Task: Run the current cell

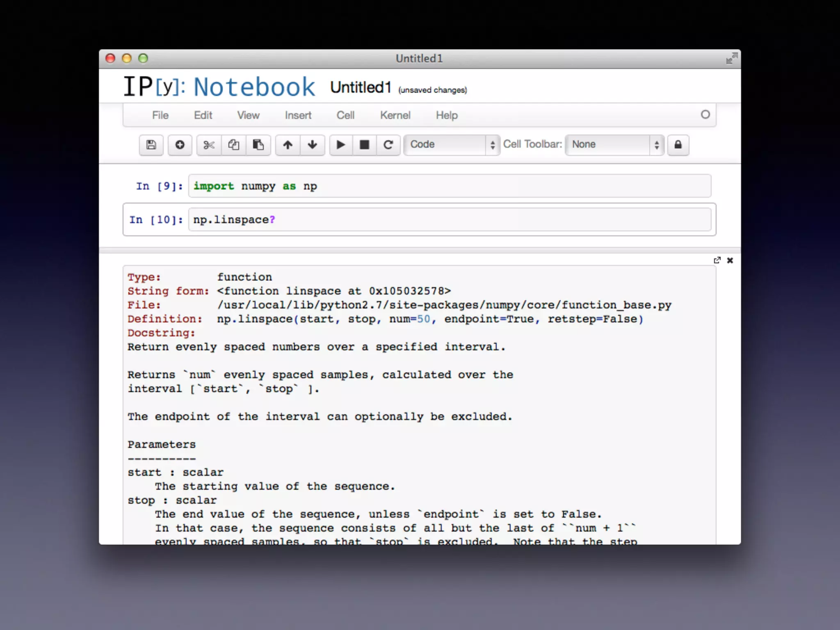Action: point(341,145)
